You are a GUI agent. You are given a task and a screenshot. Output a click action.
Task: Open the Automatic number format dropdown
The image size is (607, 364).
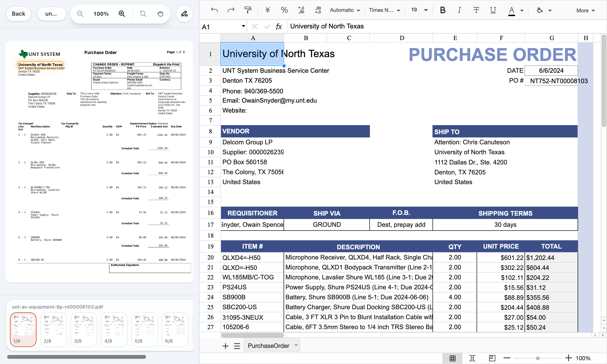[345, 10]
